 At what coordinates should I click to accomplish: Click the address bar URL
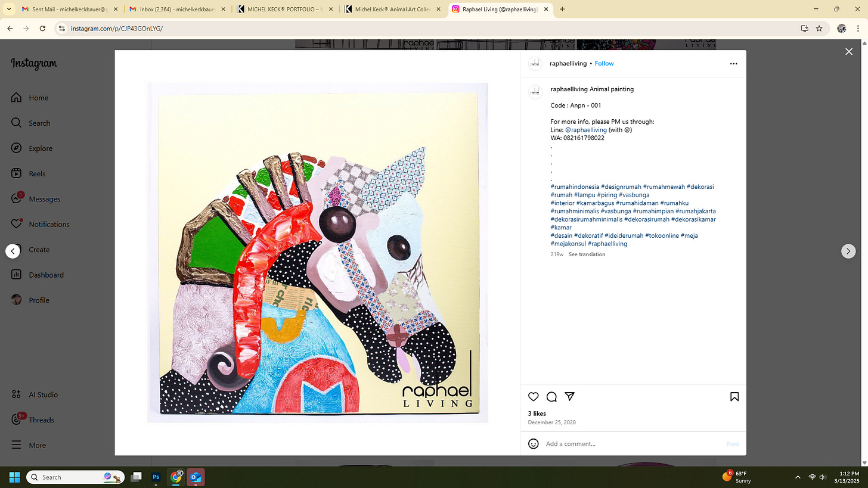coord(117,29)
